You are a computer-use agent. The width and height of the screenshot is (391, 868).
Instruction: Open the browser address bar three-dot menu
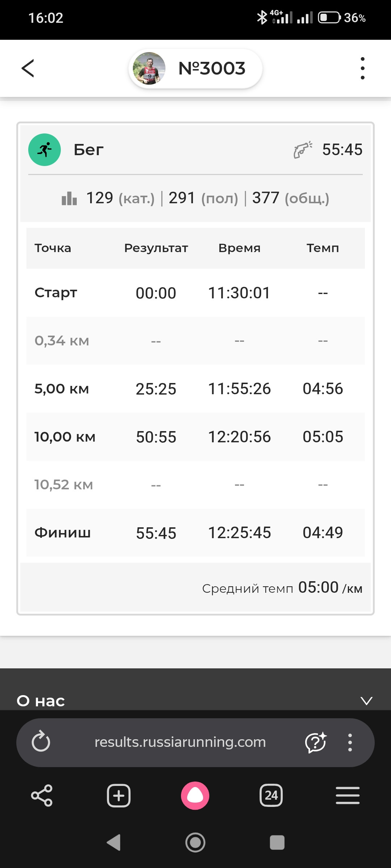(x=350, y=743)
